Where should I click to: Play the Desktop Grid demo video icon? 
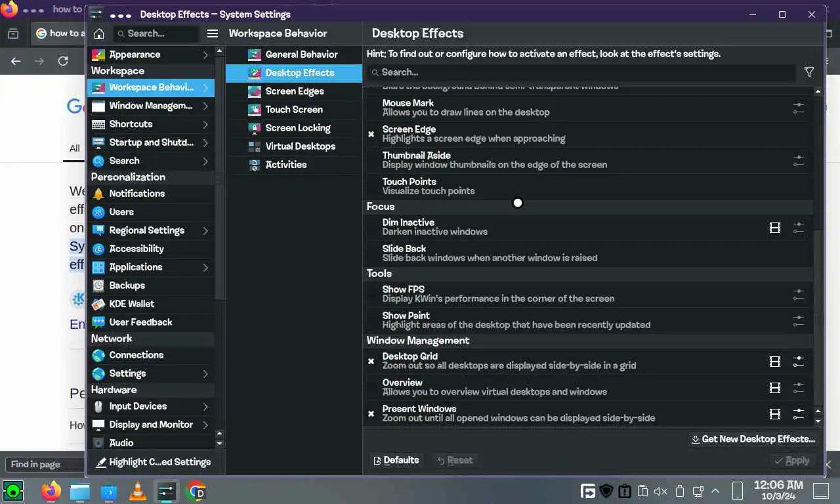(x=775, y=362)
